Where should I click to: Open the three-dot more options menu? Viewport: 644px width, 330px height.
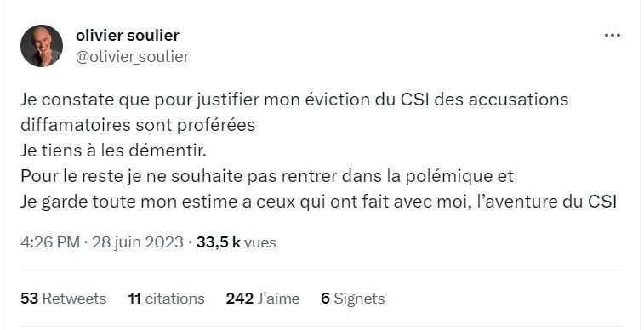click(612, 36)
